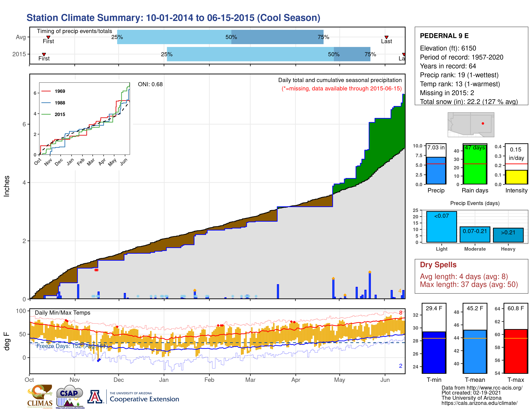Click the Elevation (ft): 6150 line

click(x=448, y=48)
